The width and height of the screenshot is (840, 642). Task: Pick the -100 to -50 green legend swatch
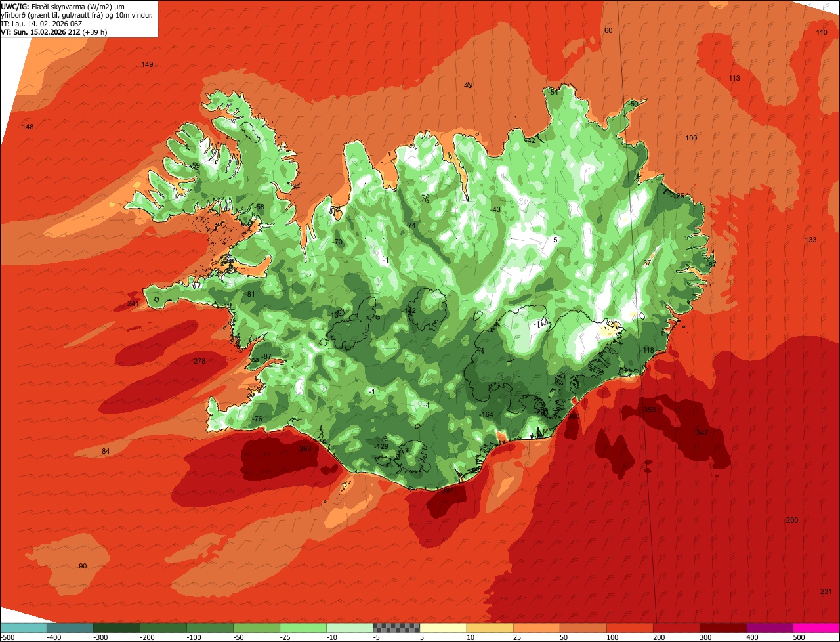pos(210,628)
